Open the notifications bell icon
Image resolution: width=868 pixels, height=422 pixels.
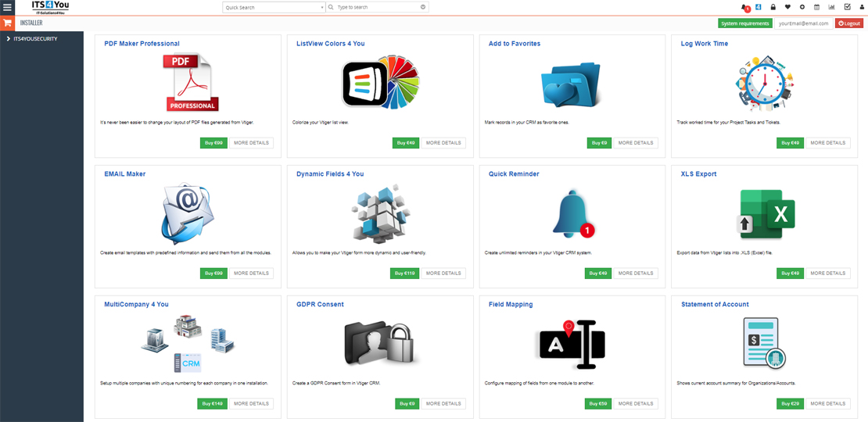pyautogui.click(x=744, y=7)
